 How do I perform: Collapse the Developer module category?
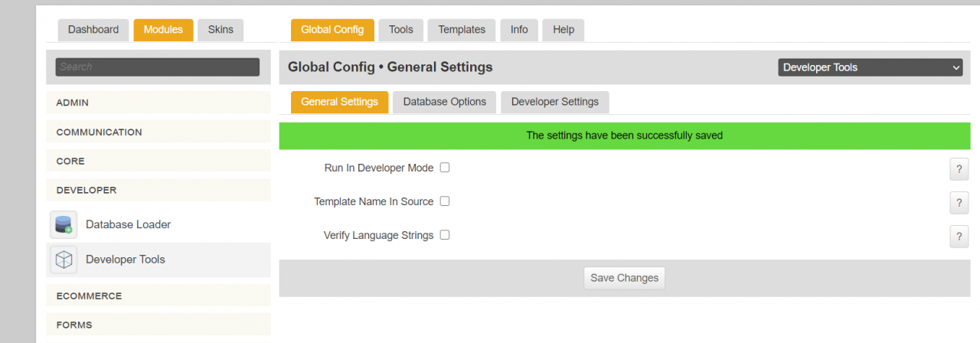158,190
